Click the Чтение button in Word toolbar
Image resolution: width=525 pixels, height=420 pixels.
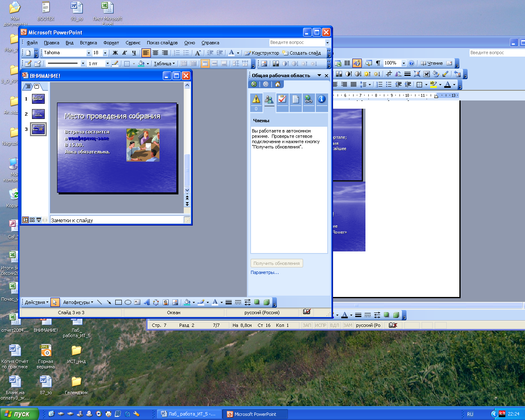coord(431,63)
